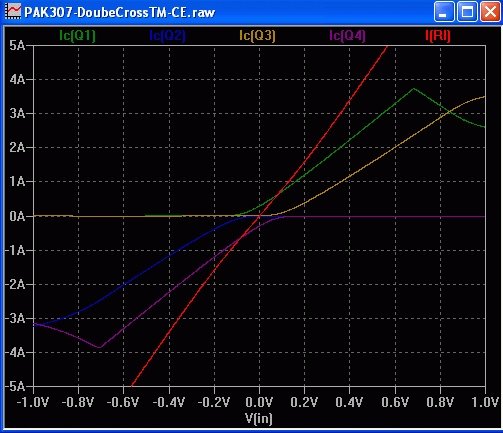The image size is (503, 433).
Task: Click the purple Ic(Q4) dip near -0.7V
Action: pos(99,347)
